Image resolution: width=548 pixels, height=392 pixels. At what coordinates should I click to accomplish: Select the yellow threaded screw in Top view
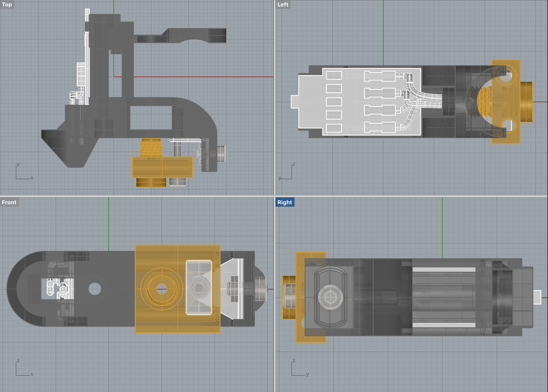tap(151, 148)
